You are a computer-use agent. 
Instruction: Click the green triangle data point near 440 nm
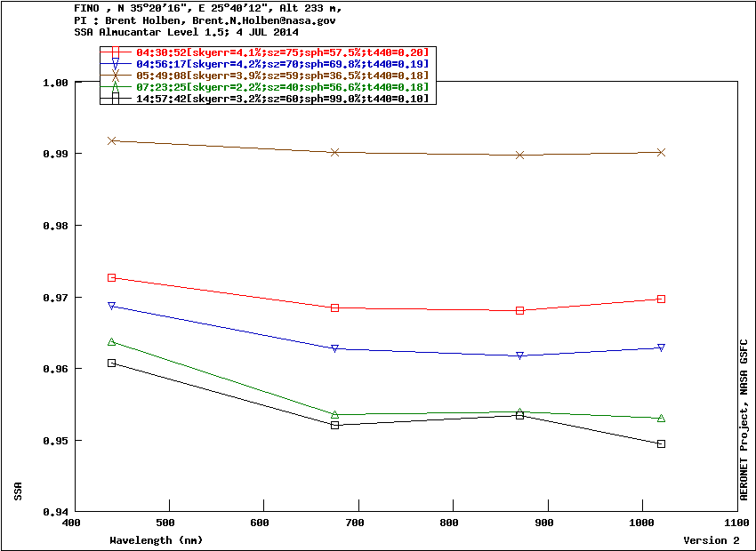click(112, 341)
